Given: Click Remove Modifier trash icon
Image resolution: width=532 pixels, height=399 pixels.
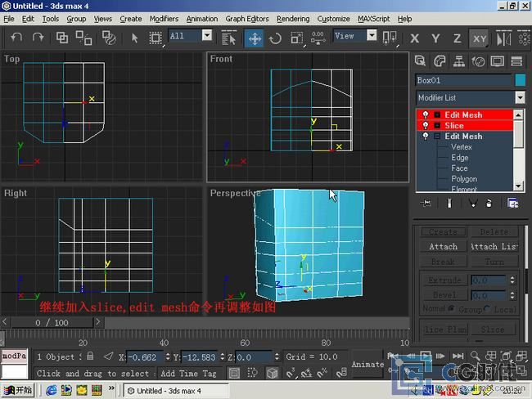Looking at the screenshot, I should [489, 203].
